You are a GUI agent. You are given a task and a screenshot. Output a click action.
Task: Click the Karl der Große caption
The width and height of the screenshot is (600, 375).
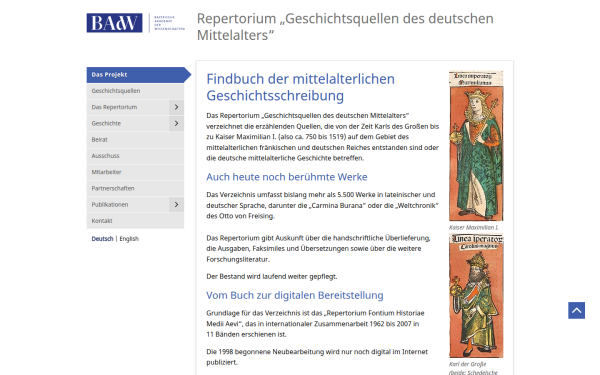468,364
